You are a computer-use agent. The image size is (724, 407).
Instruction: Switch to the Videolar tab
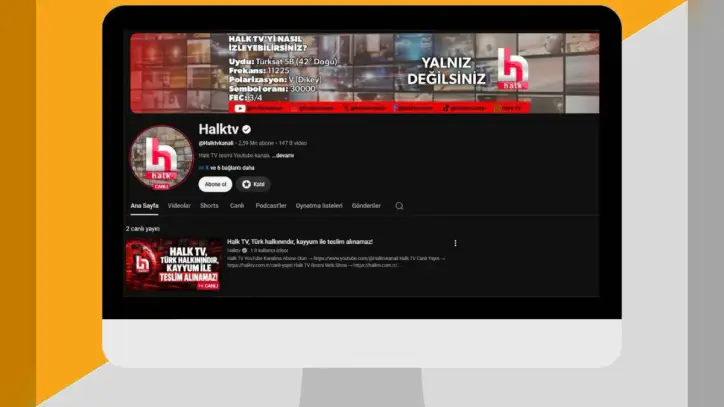[179, 206]
